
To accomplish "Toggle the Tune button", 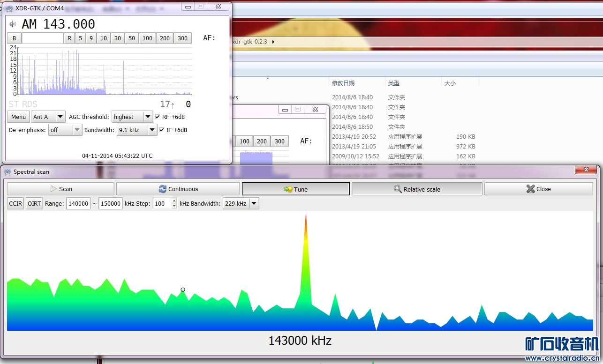I will point(295,189).
